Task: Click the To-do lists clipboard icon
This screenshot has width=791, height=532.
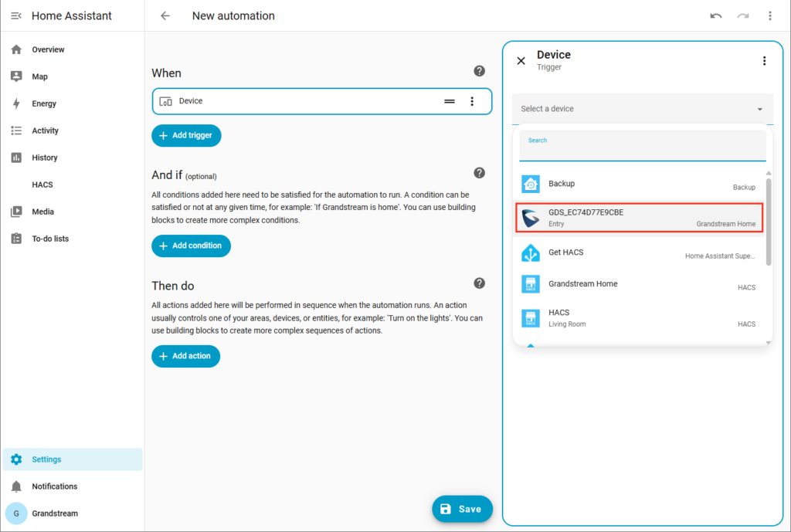Action: point(16,239)
